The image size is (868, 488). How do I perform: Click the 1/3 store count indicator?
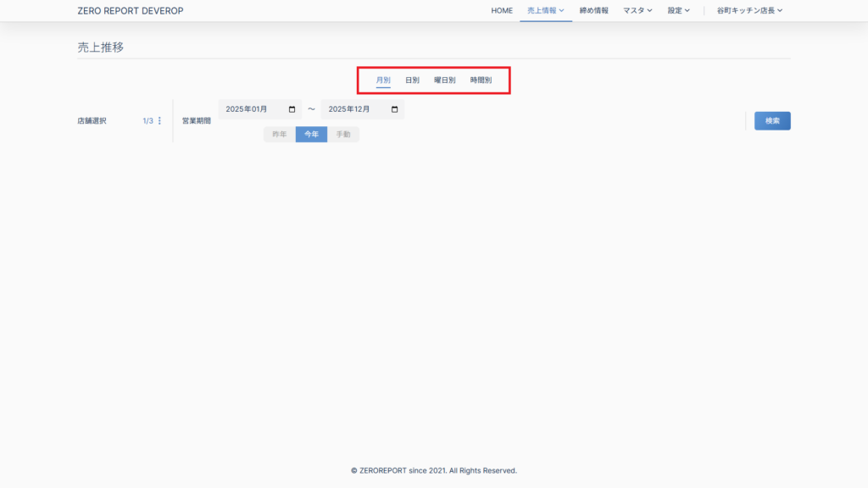[147, 121]
